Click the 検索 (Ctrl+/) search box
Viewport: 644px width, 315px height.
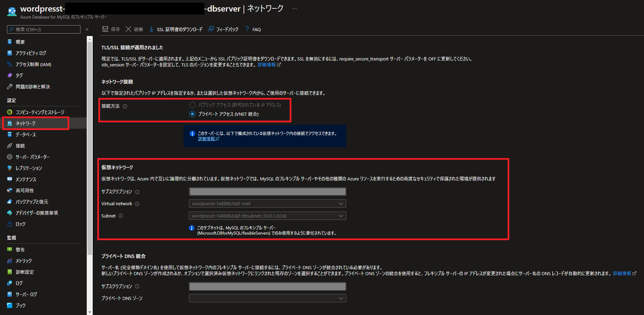point(44,29)
